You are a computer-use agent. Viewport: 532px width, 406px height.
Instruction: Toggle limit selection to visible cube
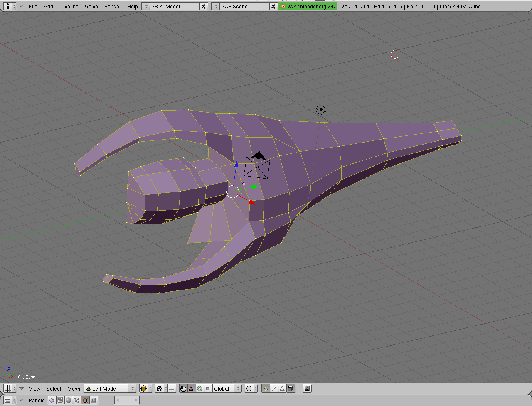(x=291, y=389)
